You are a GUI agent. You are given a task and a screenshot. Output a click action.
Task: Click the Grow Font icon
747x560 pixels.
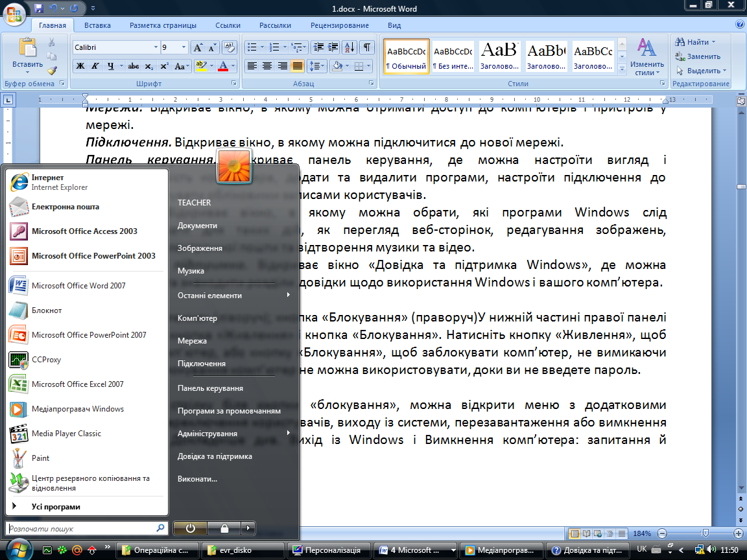click(x=198, y=47)
